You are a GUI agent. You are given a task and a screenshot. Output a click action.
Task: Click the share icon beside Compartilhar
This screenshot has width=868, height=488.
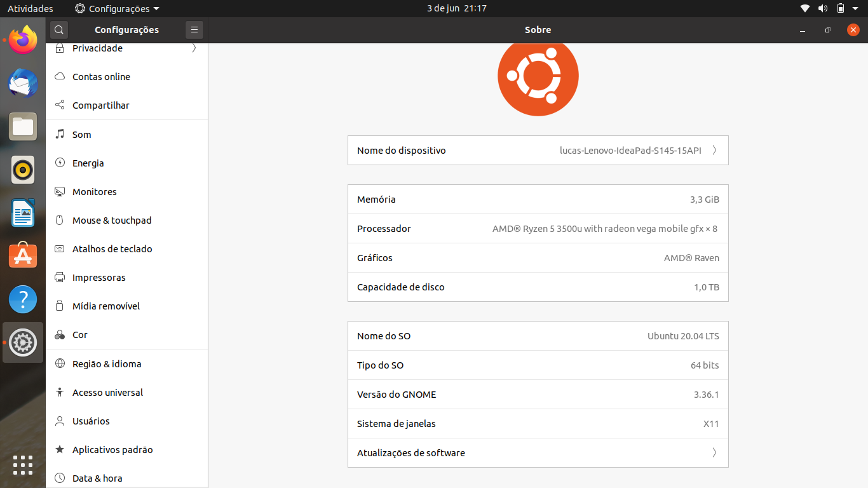pos(60,105)
